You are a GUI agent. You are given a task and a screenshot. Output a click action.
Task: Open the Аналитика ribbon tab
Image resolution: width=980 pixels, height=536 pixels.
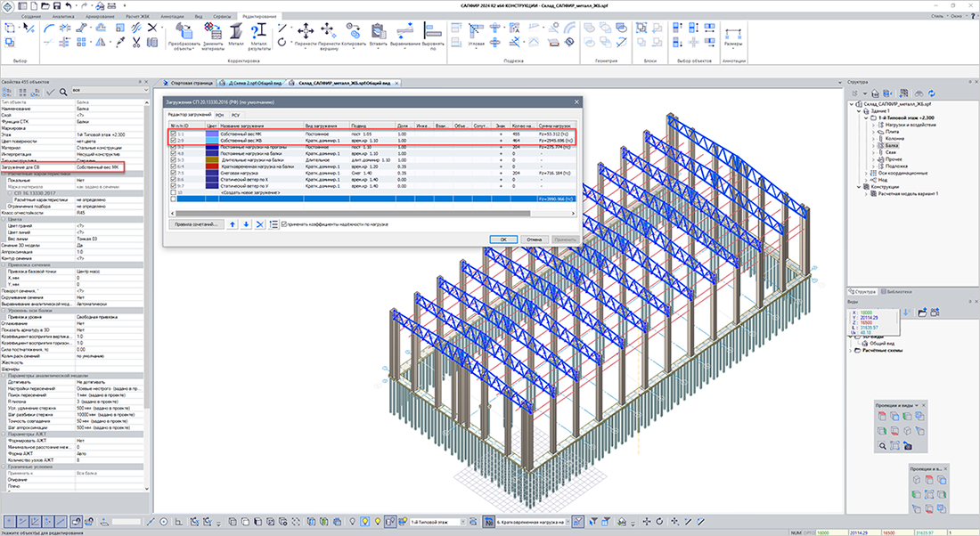tap(62, 16)
